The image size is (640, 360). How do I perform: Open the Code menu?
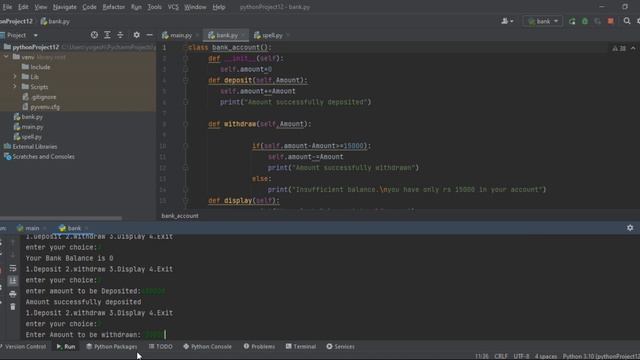(x=89, y=7)
